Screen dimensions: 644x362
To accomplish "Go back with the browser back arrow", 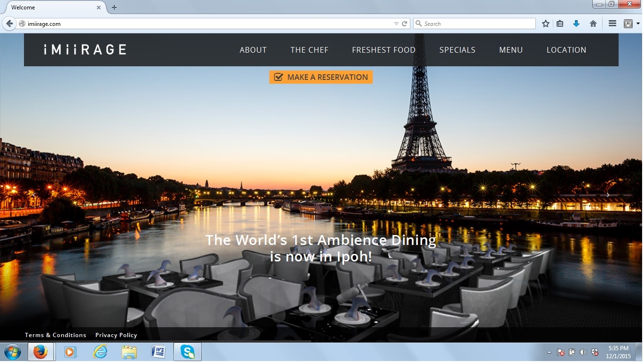I will pyautogui.click(x=9, y=24).
